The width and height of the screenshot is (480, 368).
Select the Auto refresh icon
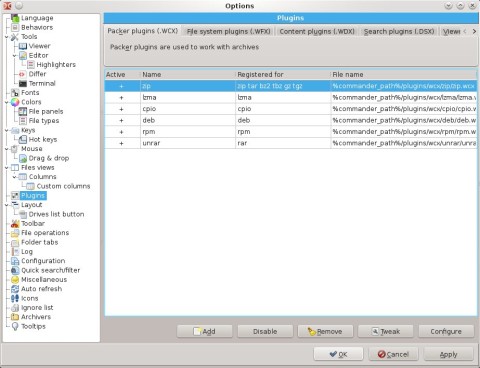click(x=15, y=289)
